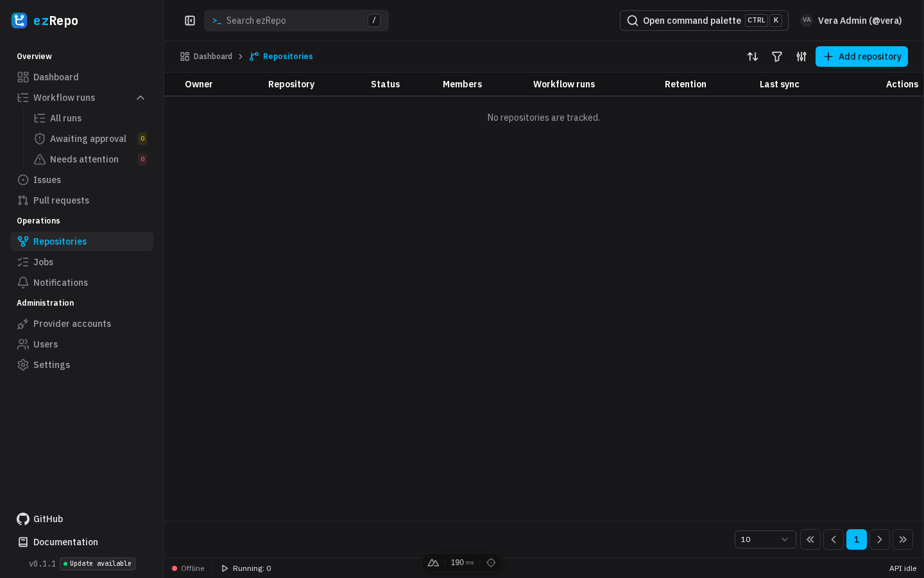
Task: Open the Issues sidebar item
Action: pos(81,180)
